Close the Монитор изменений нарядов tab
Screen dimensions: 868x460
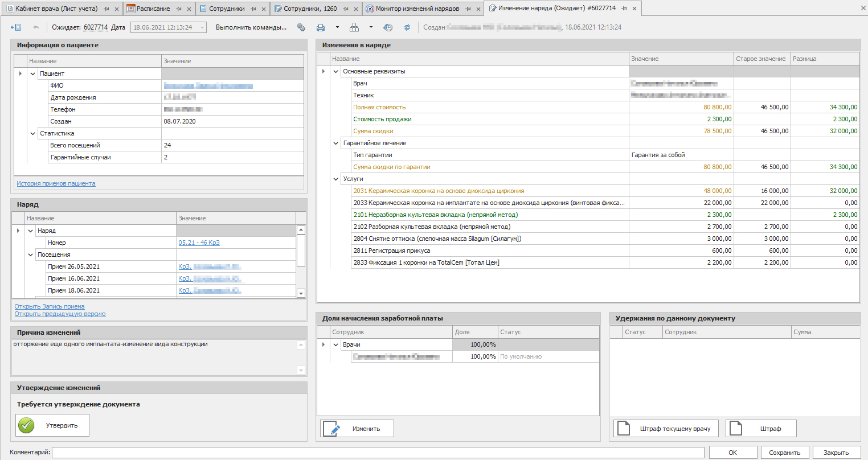click(477, 9)
